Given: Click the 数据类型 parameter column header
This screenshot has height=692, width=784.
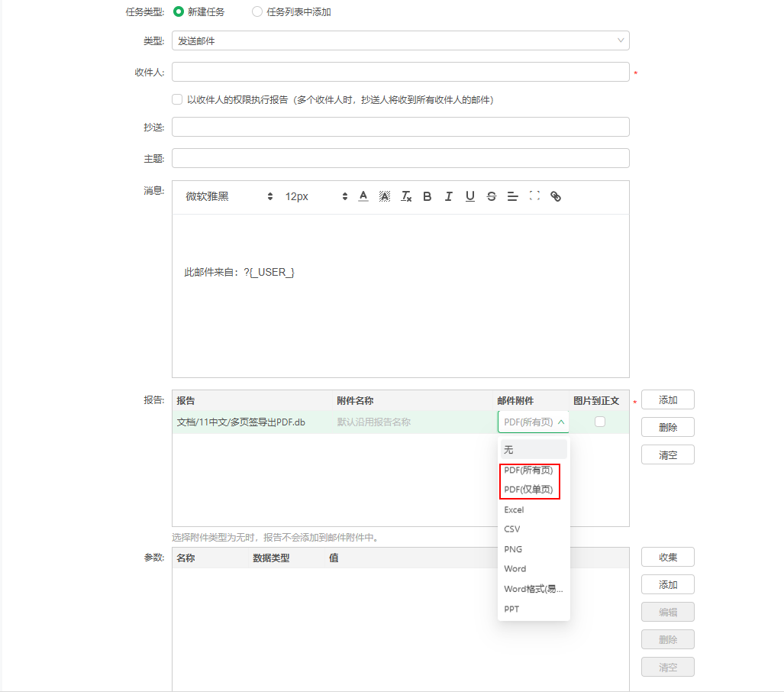Looking at the screenshot, I should click(x=286, y=558).
